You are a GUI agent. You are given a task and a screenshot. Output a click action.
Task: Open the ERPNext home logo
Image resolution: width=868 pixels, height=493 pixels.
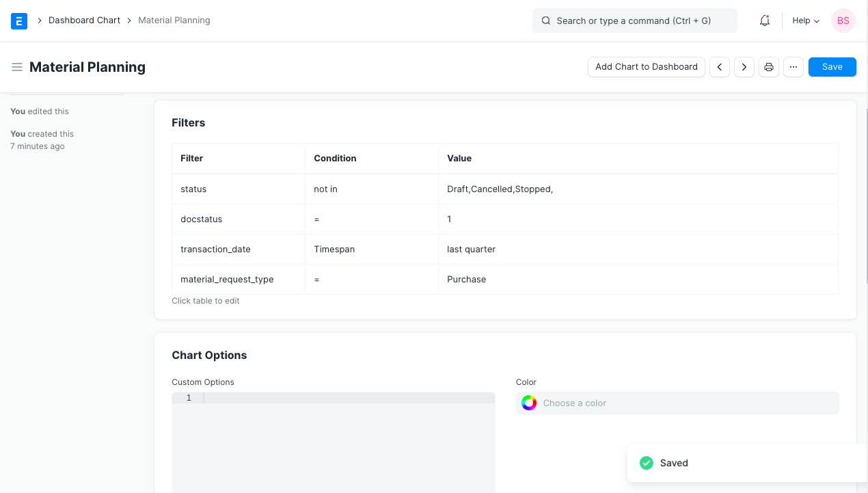tap(18, 21)
